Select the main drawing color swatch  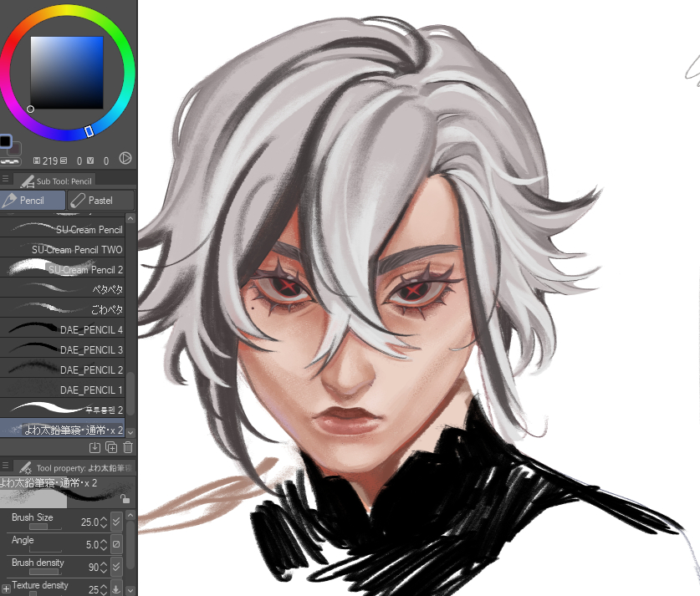(x=6, y=141)
